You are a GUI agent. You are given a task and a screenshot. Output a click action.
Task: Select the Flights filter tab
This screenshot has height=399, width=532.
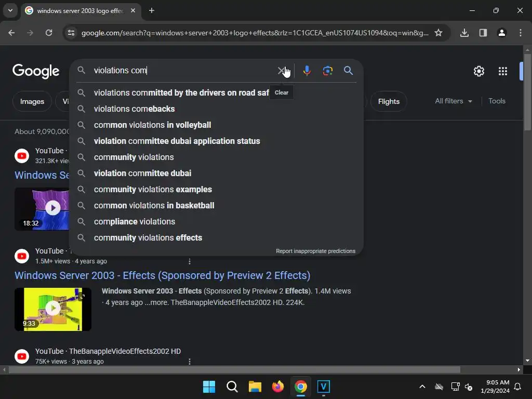coord(389,101)
